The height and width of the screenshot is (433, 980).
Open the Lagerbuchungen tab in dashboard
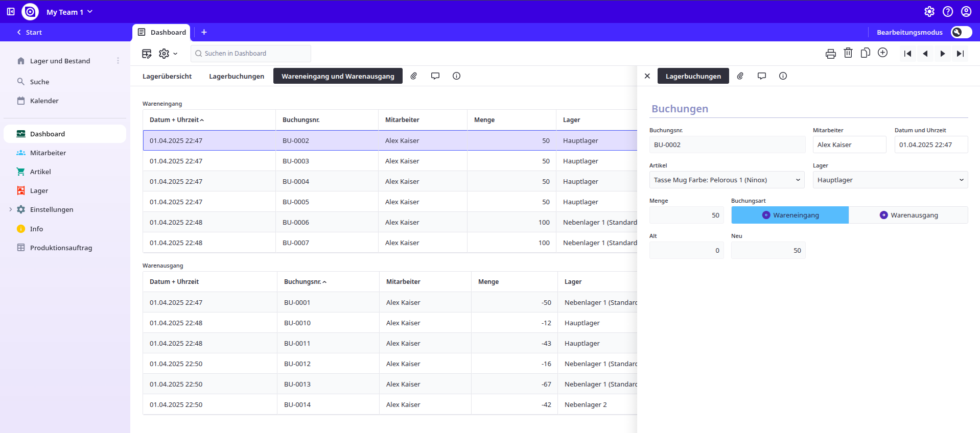coord(237,76)
